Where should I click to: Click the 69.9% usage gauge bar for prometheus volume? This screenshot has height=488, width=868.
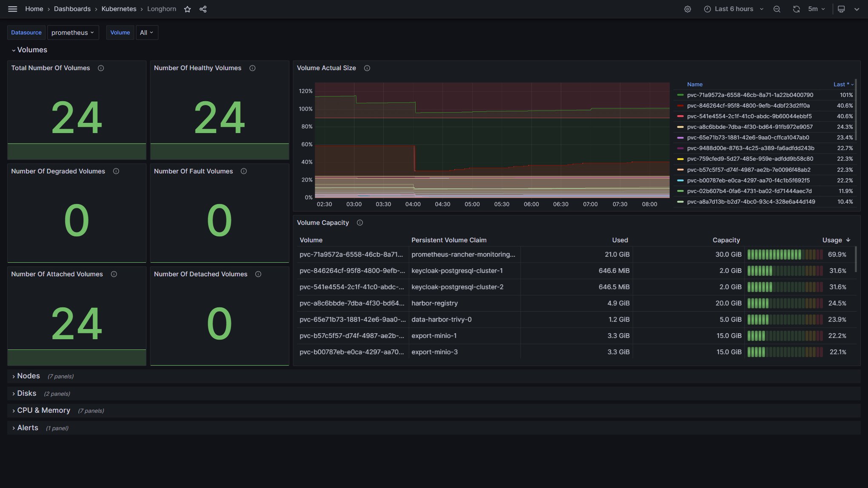point(785,255)
